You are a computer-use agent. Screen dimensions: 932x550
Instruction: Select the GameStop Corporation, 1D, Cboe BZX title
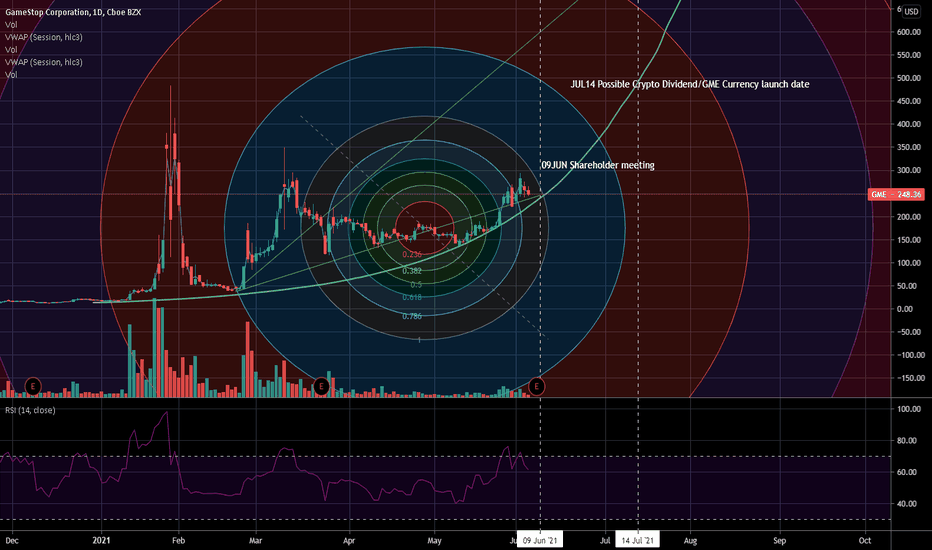(73, 12)
